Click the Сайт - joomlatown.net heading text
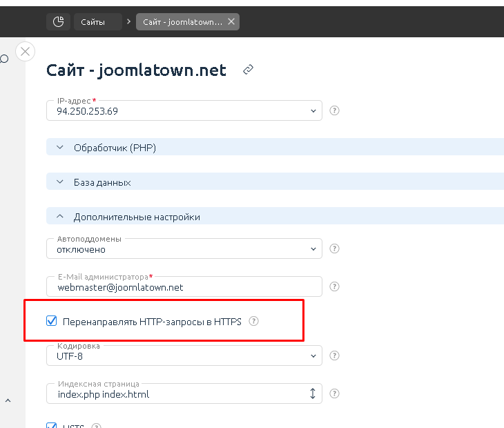 click(x=136, y=70)
